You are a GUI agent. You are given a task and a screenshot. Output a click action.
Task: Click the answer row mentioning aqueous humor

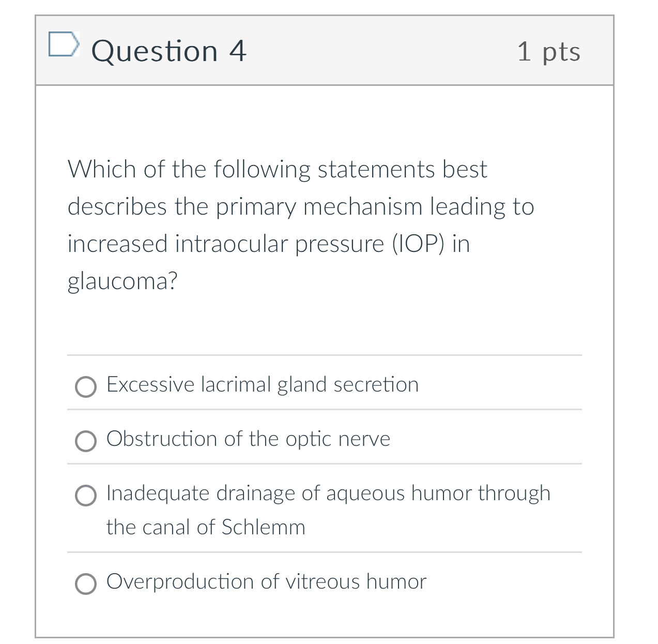(x=328, y=493)
